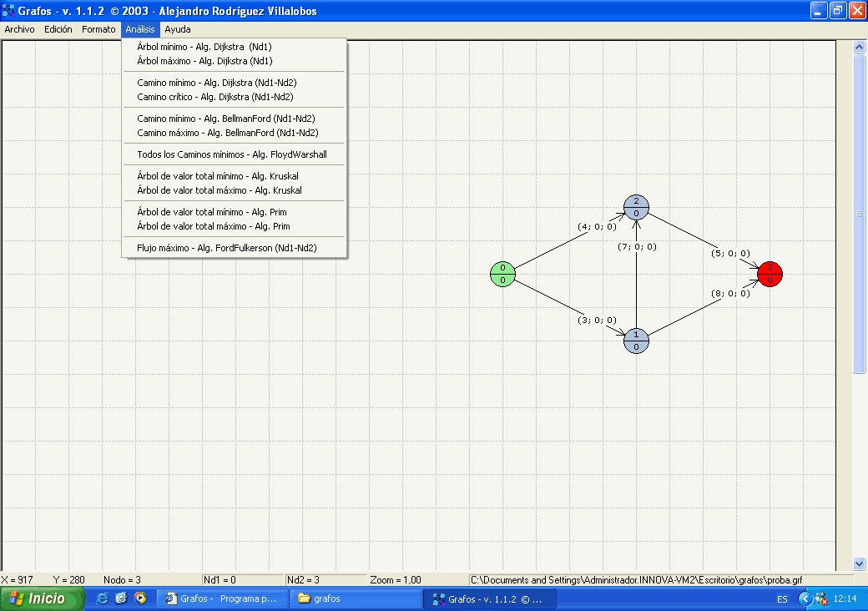
Task: Open the Archivo menu
Action: click(x=19, y=29)
